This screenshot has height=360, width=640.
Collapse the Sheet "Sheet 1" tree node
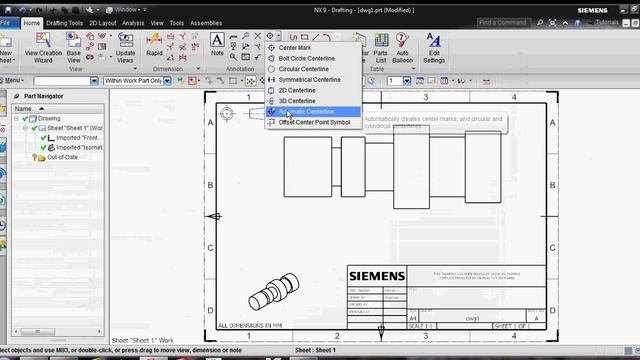coord(25,128)
